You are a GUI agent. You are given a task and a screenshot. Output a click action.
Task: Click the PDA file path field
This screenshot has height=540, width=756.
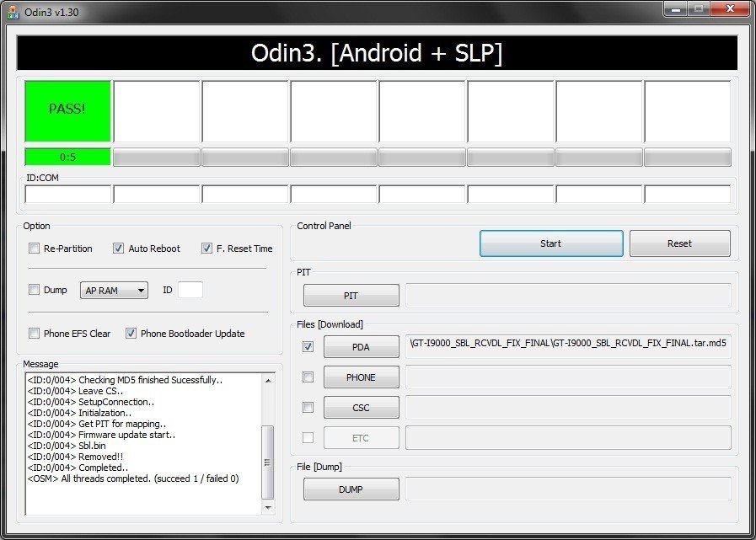pyautogui.click(x=568, y=346)
